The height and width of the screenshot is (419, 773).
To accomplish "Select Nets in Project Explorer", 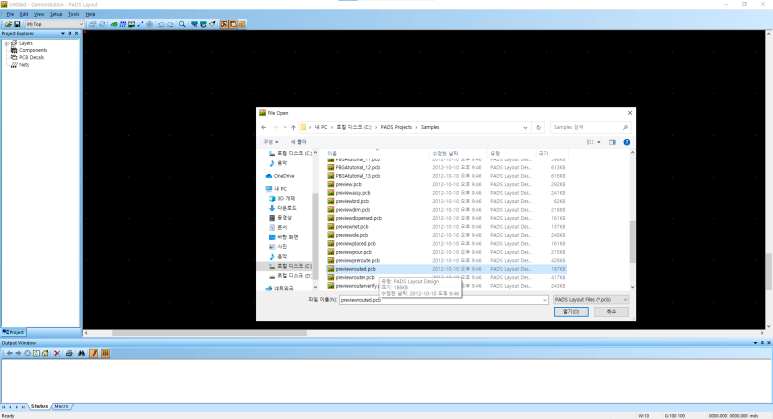I will click(x=24, y=65).
